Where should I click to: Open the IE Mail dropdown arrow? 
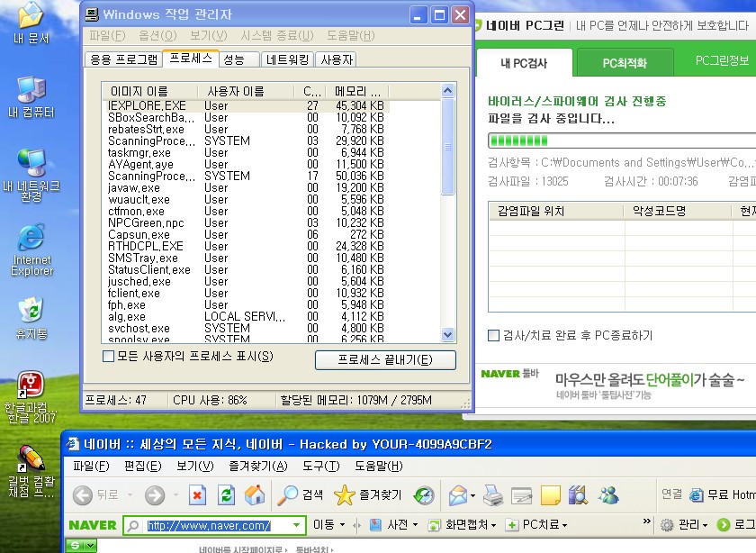(473, 495)
